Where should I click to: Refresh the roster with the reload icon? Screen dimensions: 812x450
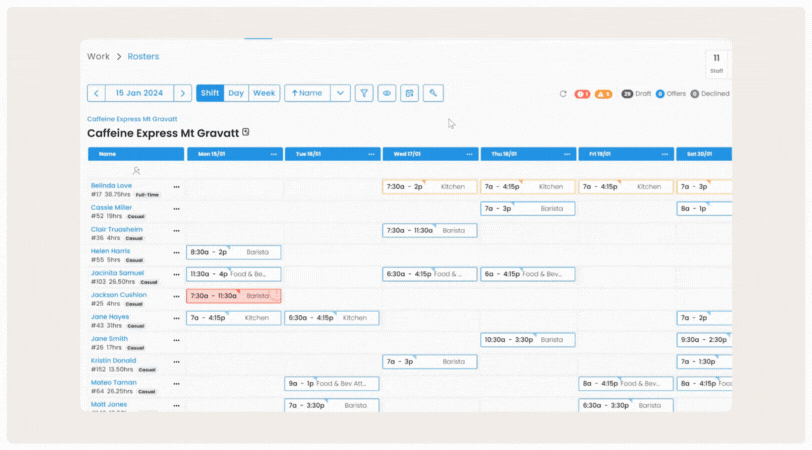[x=563, y=94]
